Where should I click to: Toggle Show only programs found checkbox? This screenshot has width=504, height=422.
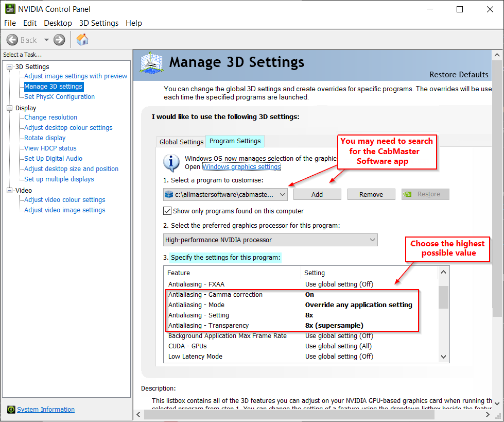pos(167,211)
